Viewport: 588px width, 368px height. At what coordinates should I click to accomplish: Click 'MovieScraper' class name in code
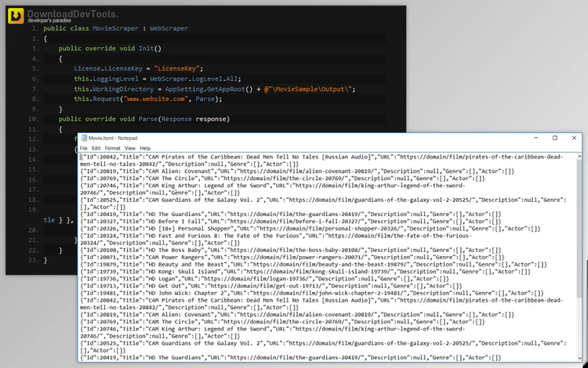click(115, 28)
